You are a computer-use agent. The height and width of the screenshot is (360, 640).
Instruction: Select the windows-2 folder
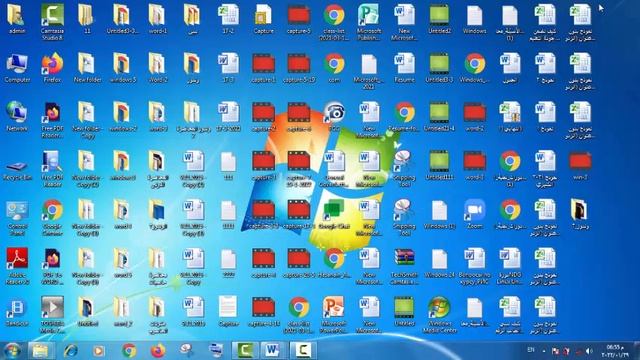(122, 117)
